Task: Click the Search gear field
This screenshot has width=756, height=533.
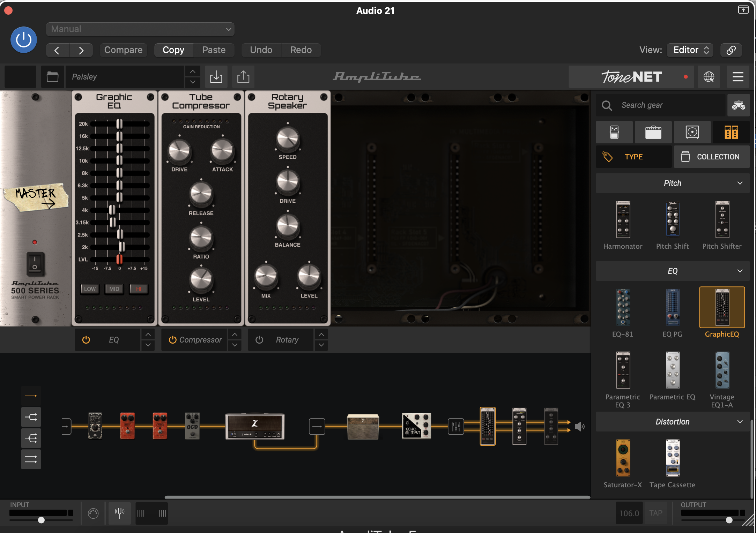Action: pos(660,105)
